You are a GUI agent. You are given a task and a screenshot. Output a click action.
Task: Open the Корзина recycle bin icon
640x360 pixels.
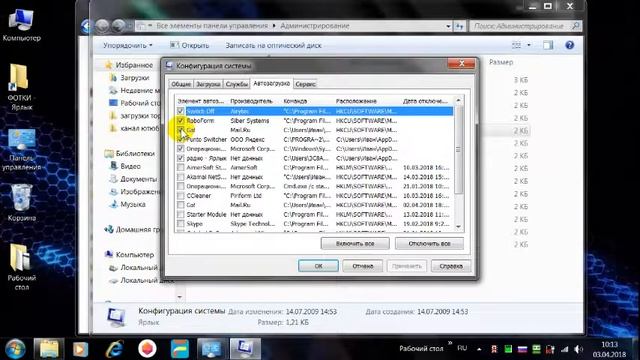(x=21, y=202)
